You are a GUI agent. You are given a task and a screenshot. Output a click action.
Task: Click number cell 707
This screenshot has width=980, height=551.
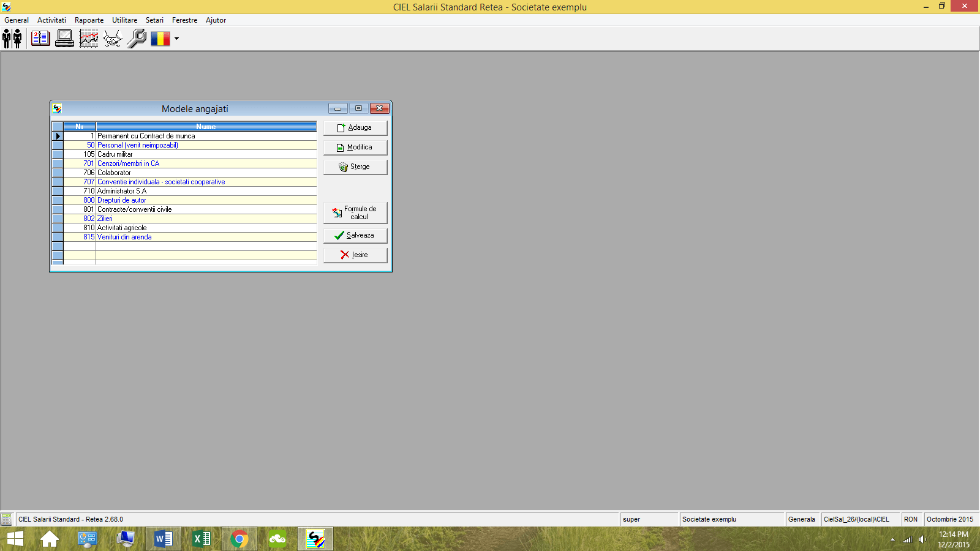point(80,182)
